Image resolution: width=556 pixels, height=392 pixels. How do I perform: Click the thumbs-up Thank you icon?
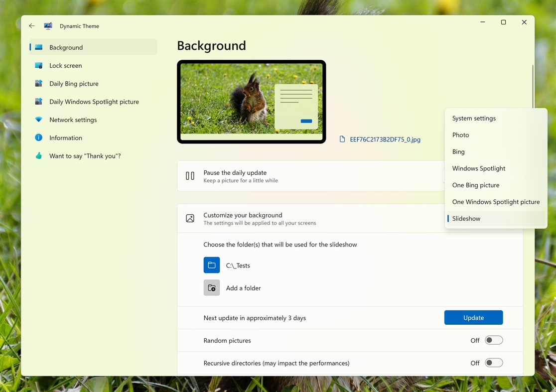(x=39, y=155)
